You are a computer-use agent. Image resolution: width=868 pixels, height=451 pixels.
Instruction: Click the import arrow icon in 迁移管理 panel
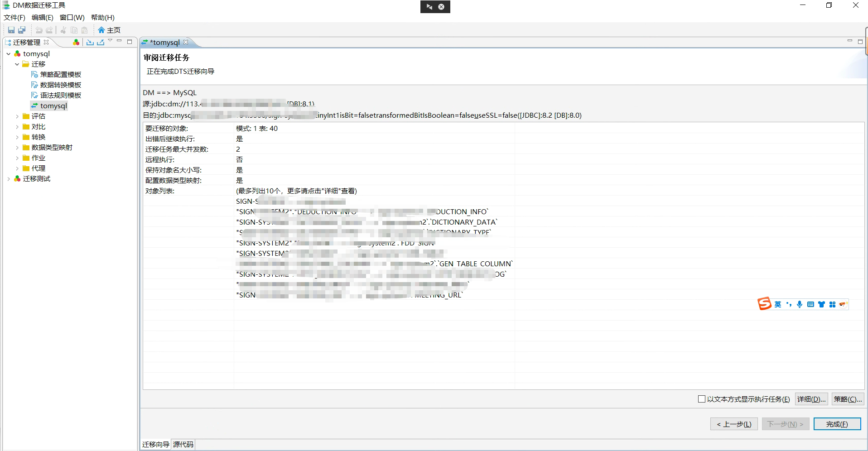(x=90, y=42)
